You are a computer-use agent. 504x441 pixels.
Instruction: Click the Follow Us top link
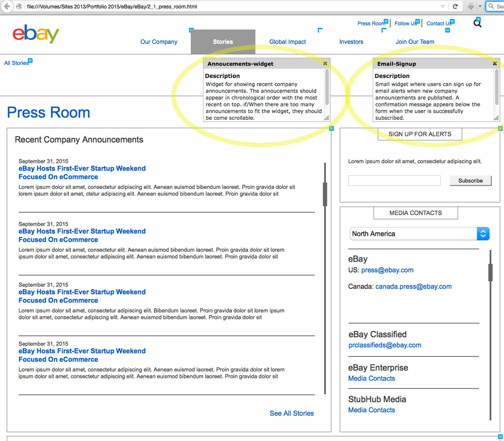405,23
